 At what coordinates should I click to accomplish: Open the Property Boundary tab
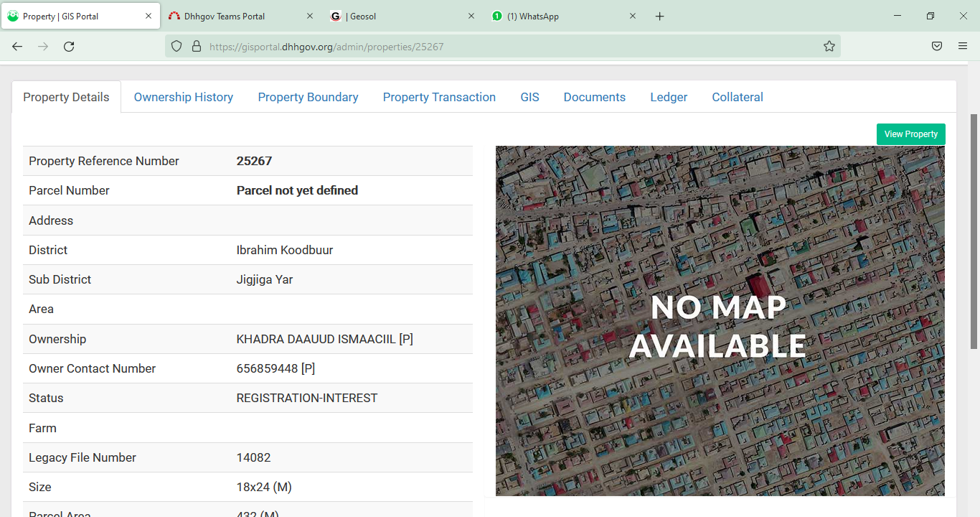point(308,97)
